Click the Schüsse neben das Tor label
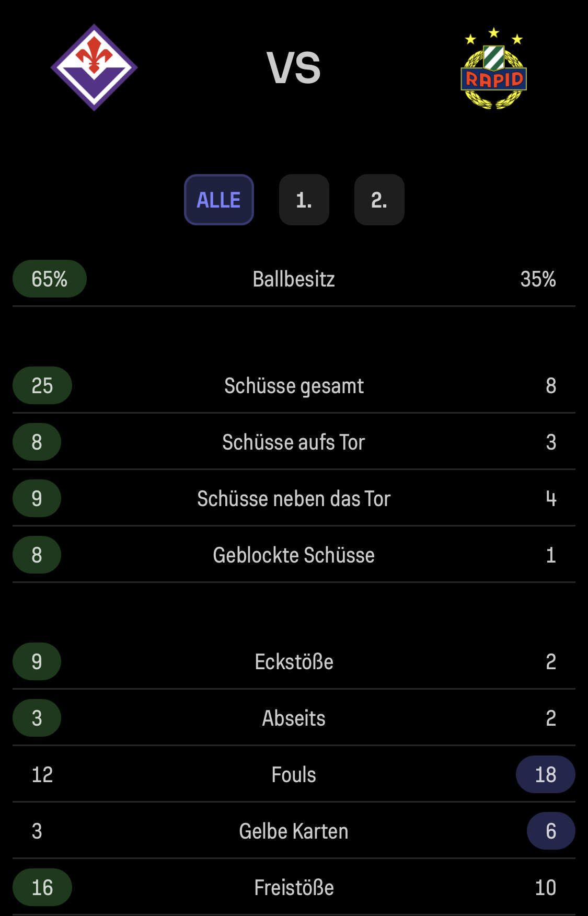The image size is (588, 916). pos(294,499)
